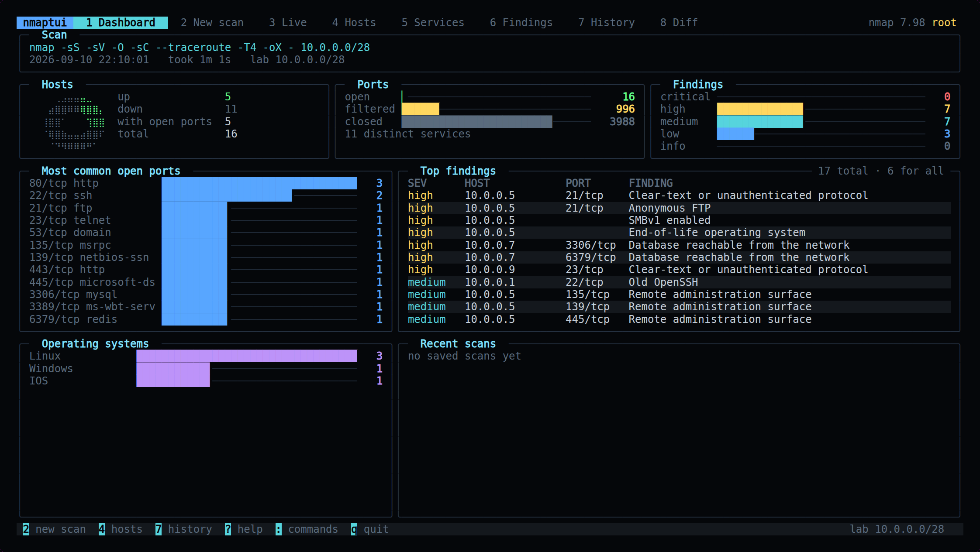Viewport: 980px width, 552px height.
Task: Click the critical findings count
Action: pos(947,97)
